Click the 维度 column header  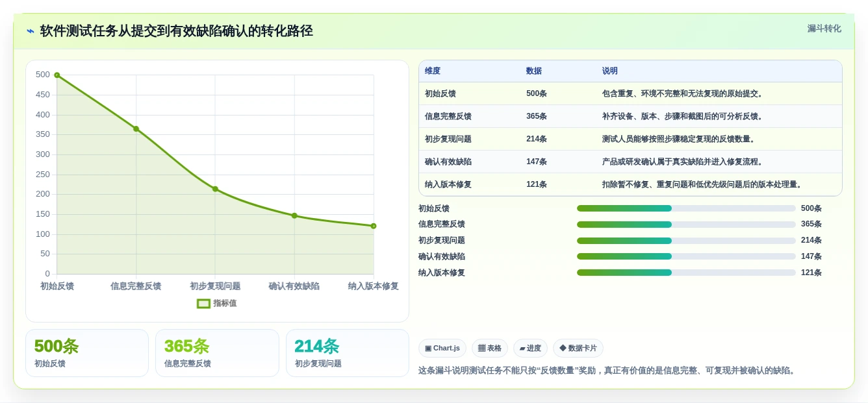(x=433, y=71)
